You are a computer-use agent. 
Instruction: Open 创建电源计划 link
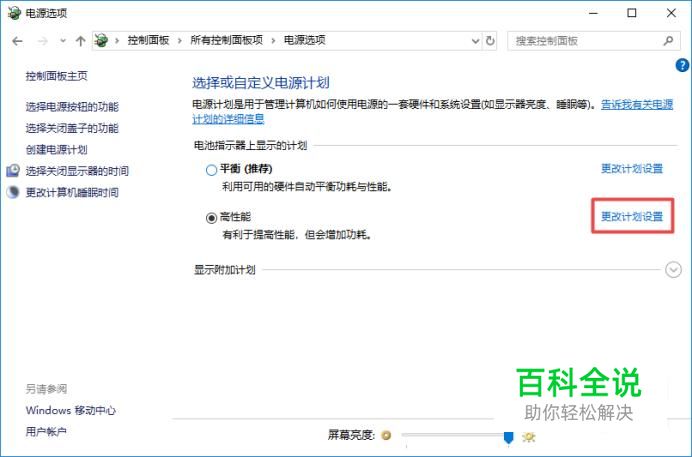[56, 150]
